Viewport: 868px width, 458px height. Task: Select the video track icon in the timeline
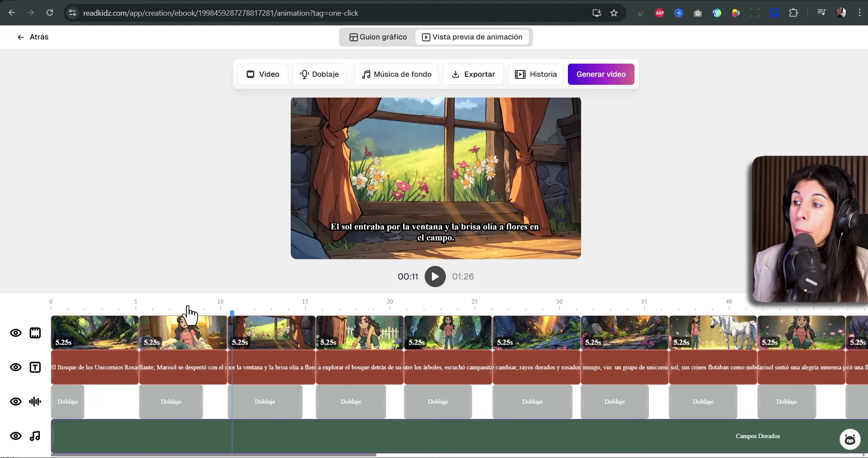click(x=35, y=333)
